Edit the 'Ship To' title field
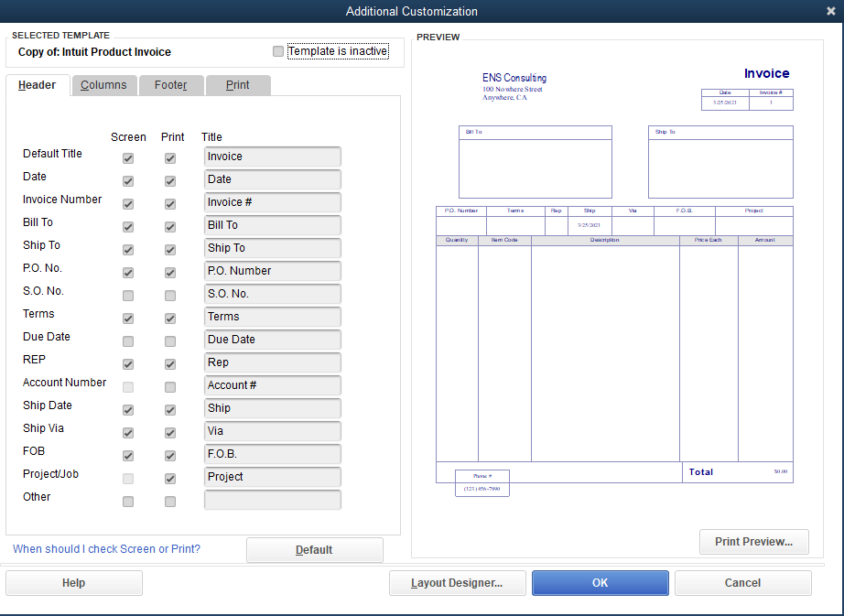Viewport: 844px width, 616px height. point(273,248)
